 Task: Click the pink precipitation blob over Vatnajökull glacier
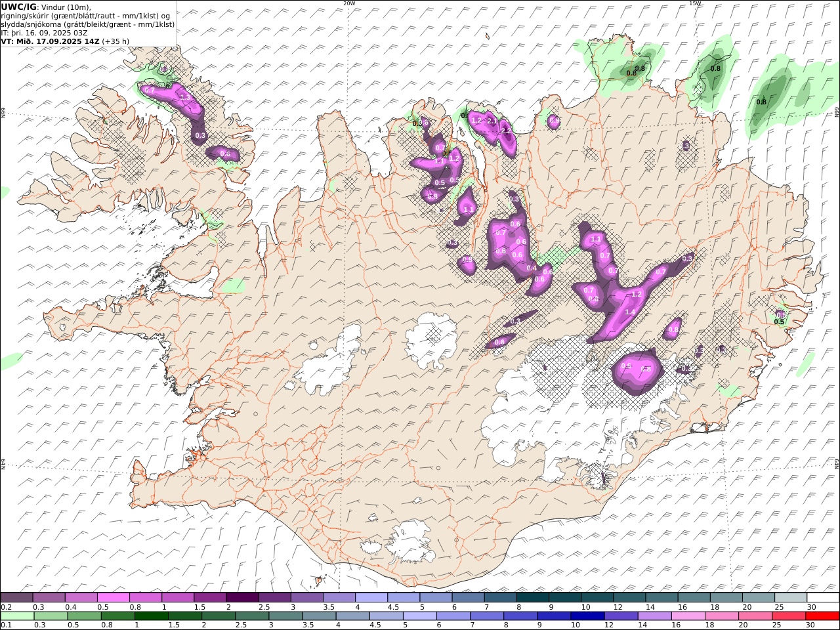(x=638, y=371)
